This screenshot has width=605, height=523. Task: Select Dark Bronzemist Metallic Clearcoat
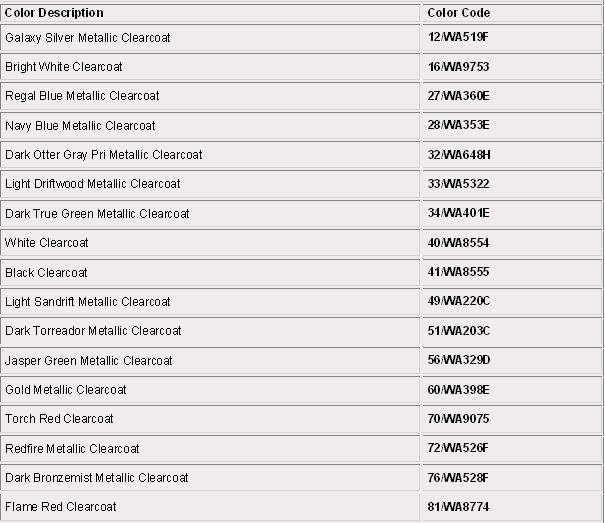pos(97,478)
